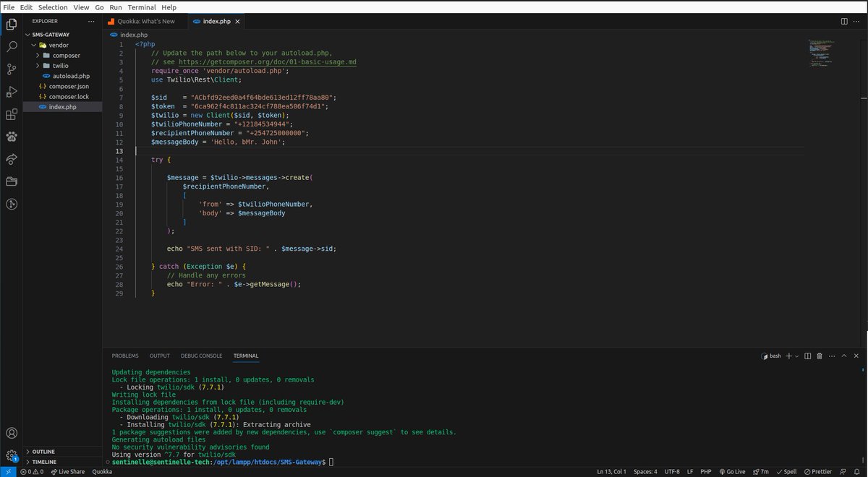Open the Accounts menu icon
868x477 pixels.
(x=12, y=434)
